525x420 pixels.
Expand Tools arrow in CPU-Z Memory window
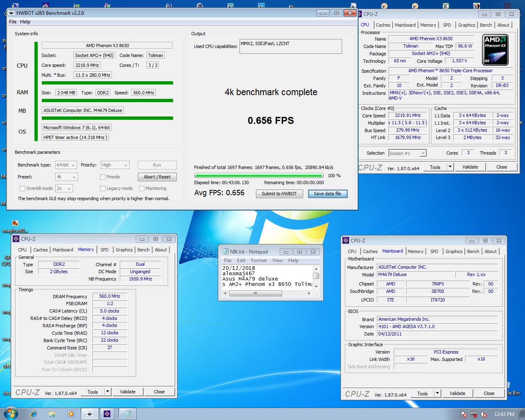click(107, 392)
